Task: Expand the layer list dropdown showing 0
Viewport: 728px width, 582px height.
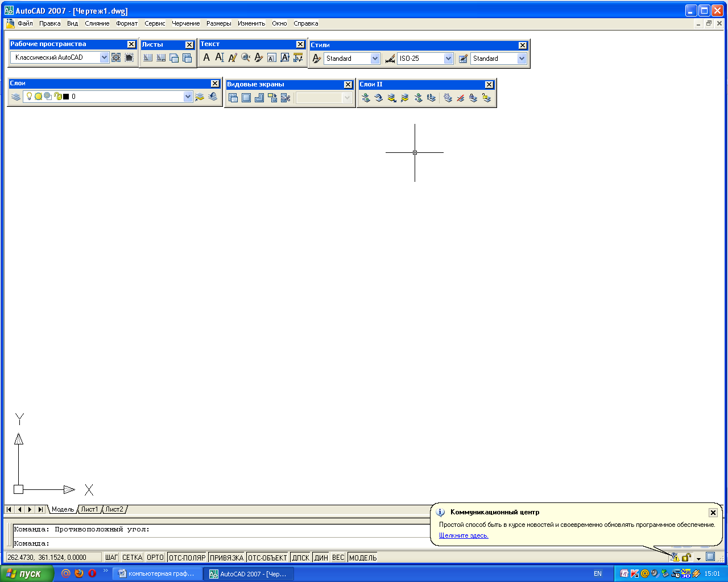Action: point(188,97)
